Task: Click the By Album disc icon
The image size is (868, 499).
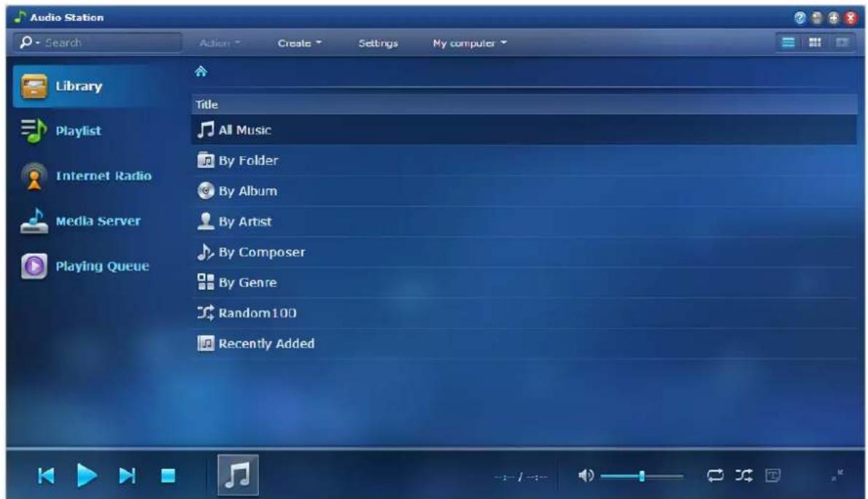Action: [206, 190]
